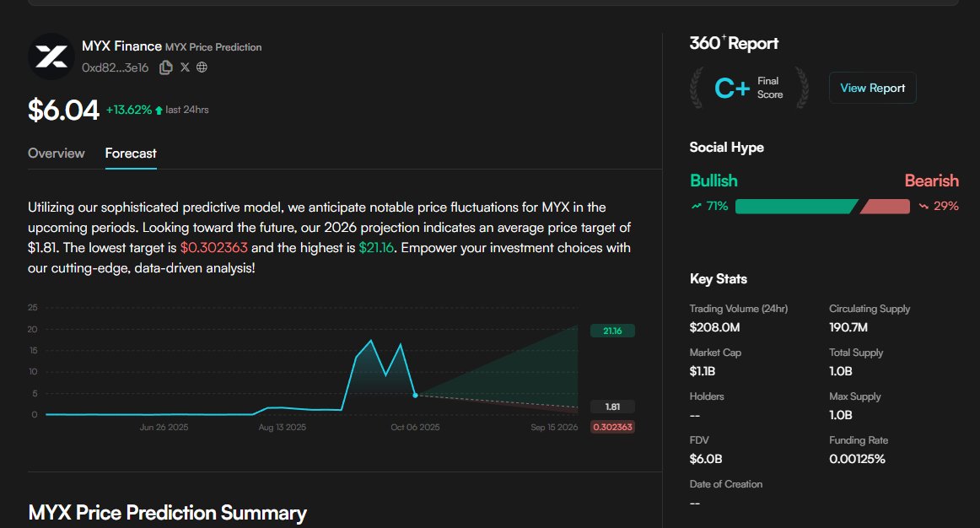
Task: Click the Sep 15 2026 chart axis date
Action: [x=554, y=428]
